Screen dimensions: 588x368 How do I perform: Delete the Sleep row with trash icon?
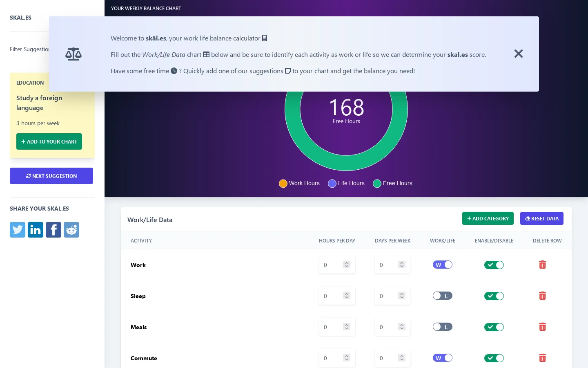[542, 296]
